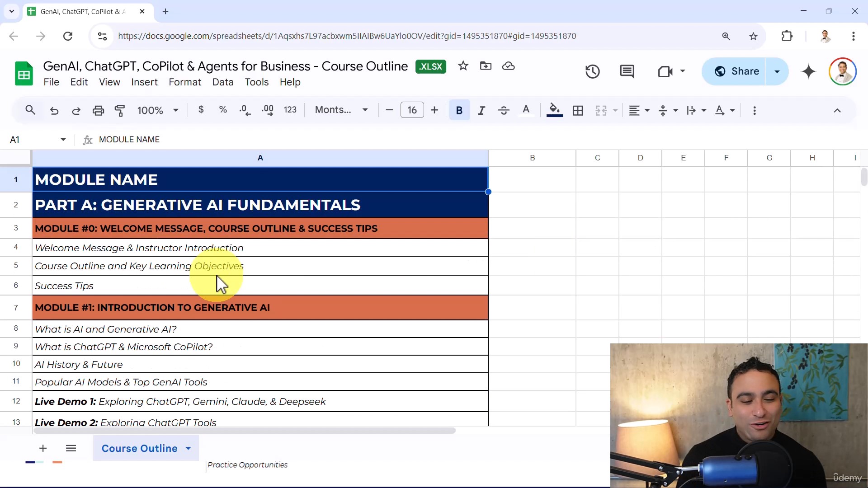Toggle Bold formatting
This screenshot has height=488, width=868.
459,110
